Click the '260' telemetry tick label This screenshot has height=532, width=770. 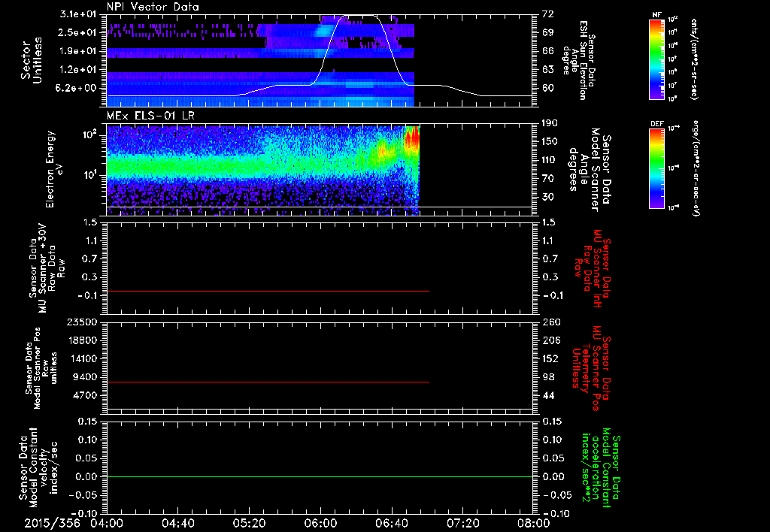pos(550,322)
